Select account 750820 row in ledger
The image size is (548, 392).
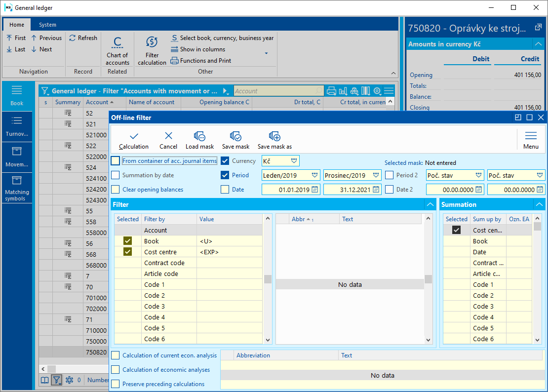(74, 352)
